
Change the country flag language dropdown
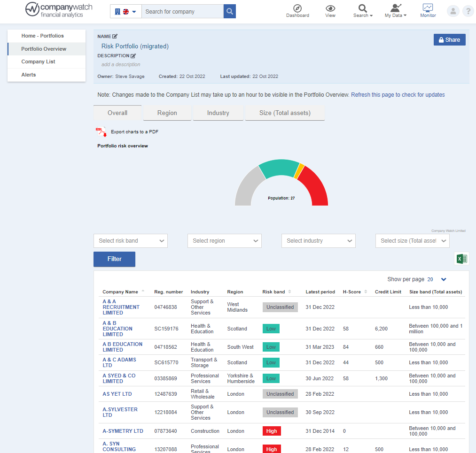click(x=125, y=11)
